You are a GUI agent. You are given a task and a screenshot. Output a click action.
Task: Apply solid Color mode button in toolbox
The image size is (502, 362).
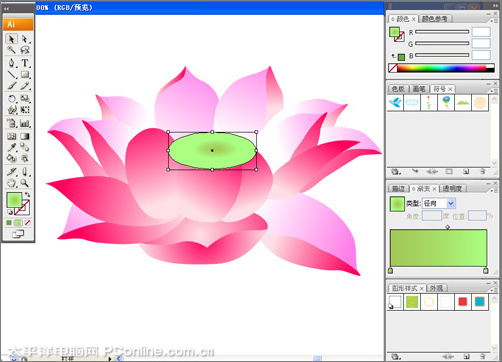pyautogui.click(x=9, y=222)
